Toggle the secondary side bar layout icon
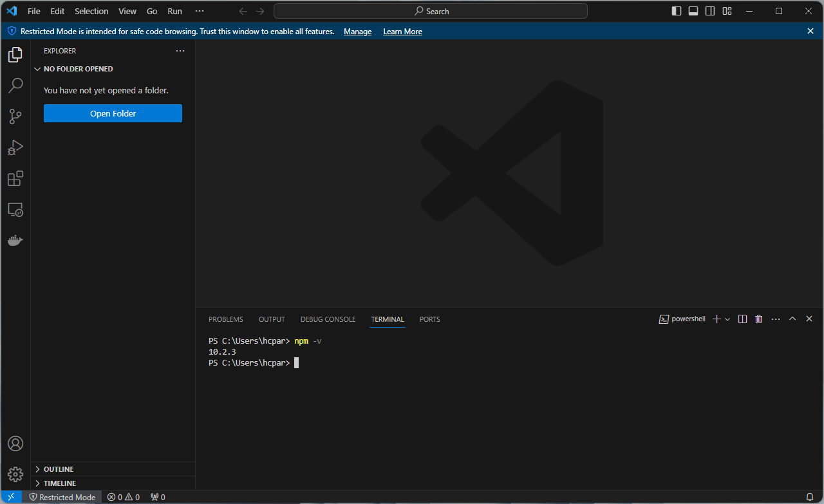Image resolution: width=824 pixels, height=504 pixels. click(710, 11)
